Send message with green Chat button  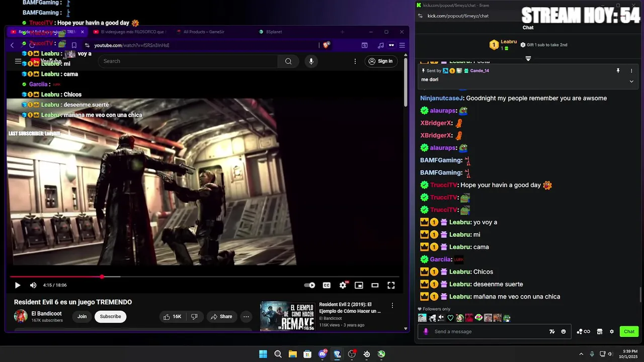[x=629, y=331]
